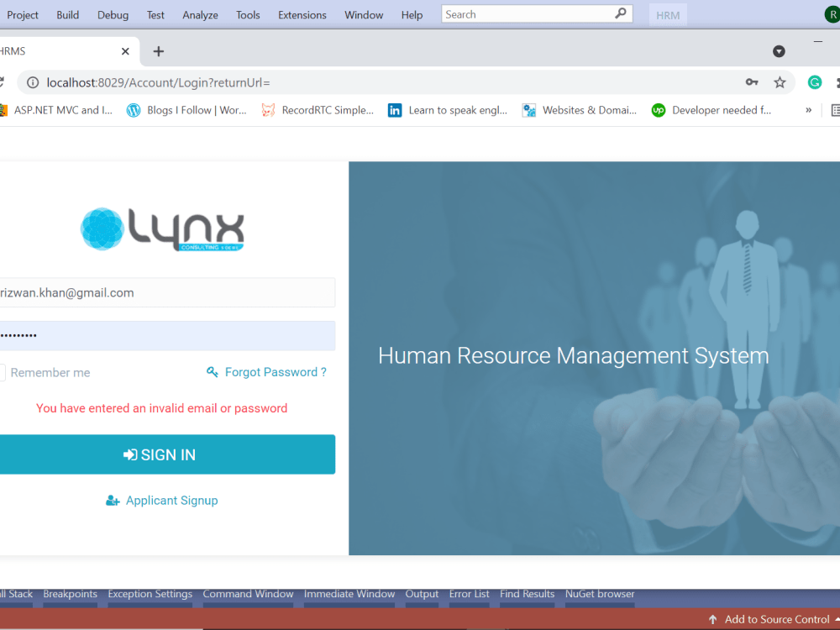Click the search magnifier icon
Screen dimensions: 840x630
621,13
